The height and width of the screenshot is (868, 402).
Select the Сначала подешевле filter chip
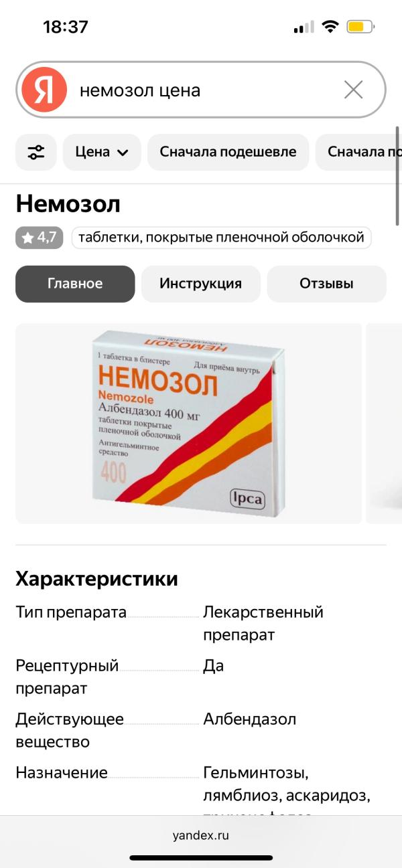coord(228,152)
